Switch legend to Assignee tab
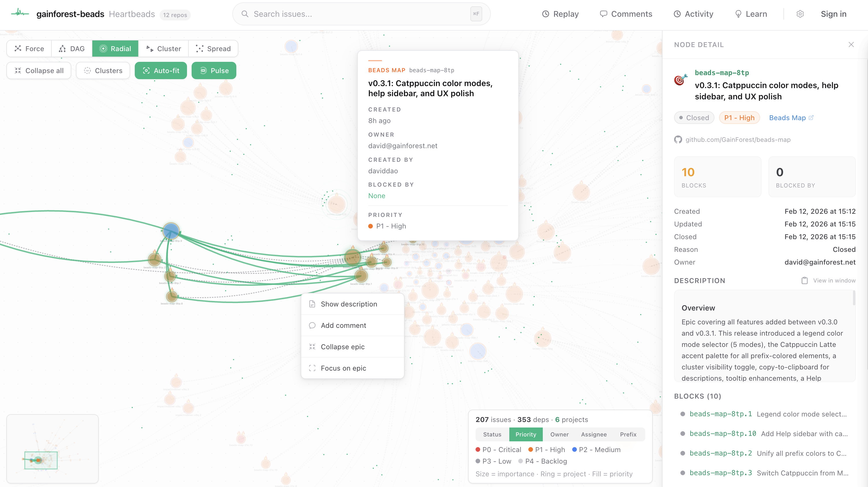The height and width of the screenshot is (487, 868). (594, 434)
